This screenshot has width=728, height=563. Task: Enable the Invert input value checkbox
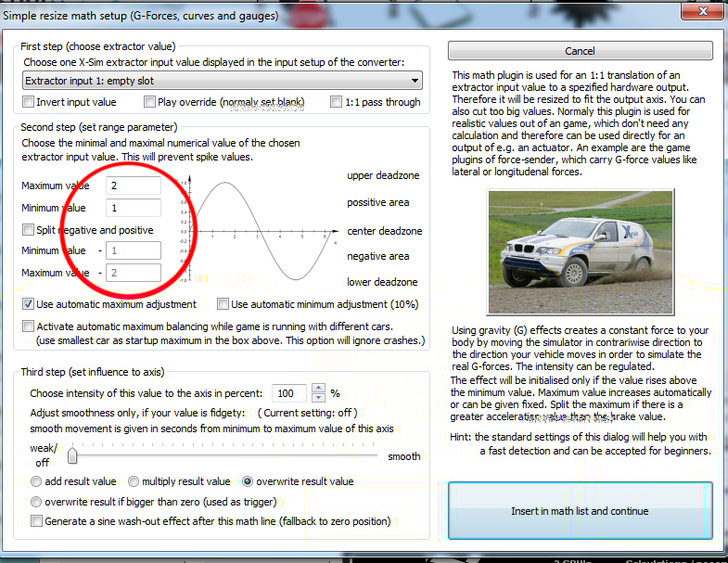pos(29,102)
